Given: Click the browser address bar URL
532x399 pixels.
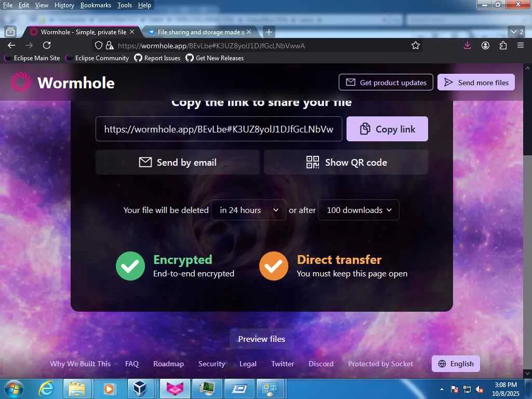Looking at the screenshot, I should 211,46.
